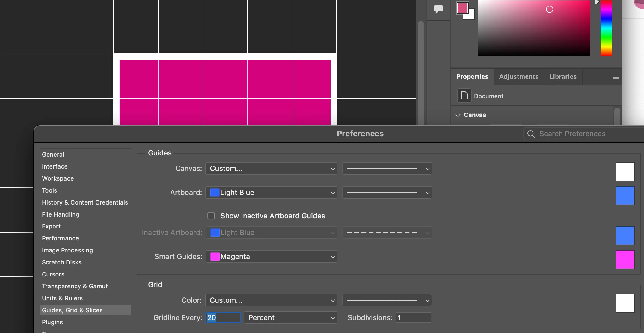Screen dimensions: 644x333
Task: Click the white Canvas guide color swatch
Action: pyautogui.click(x=625, y=172)
